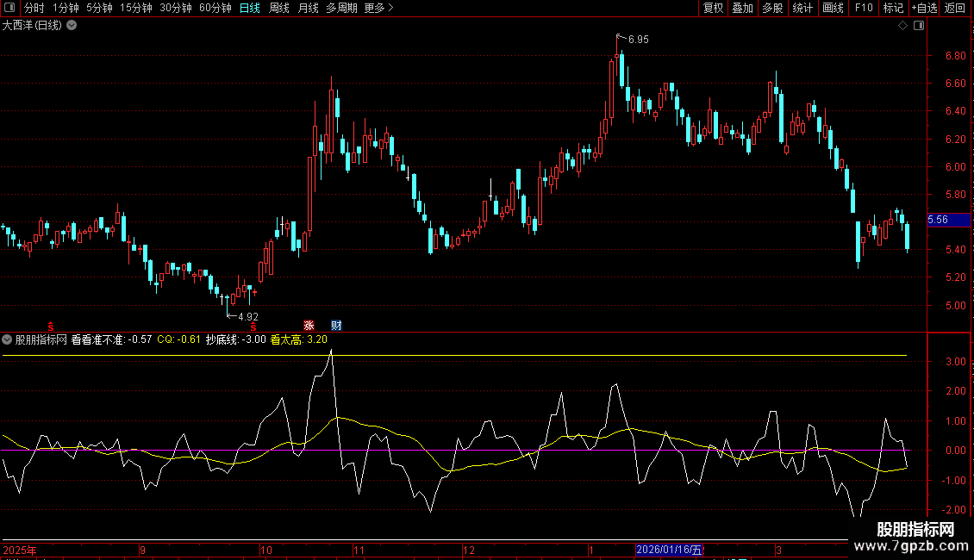Click the first red S marker near August
Viewport: 974px width, 560px height.
click(51, 327)
